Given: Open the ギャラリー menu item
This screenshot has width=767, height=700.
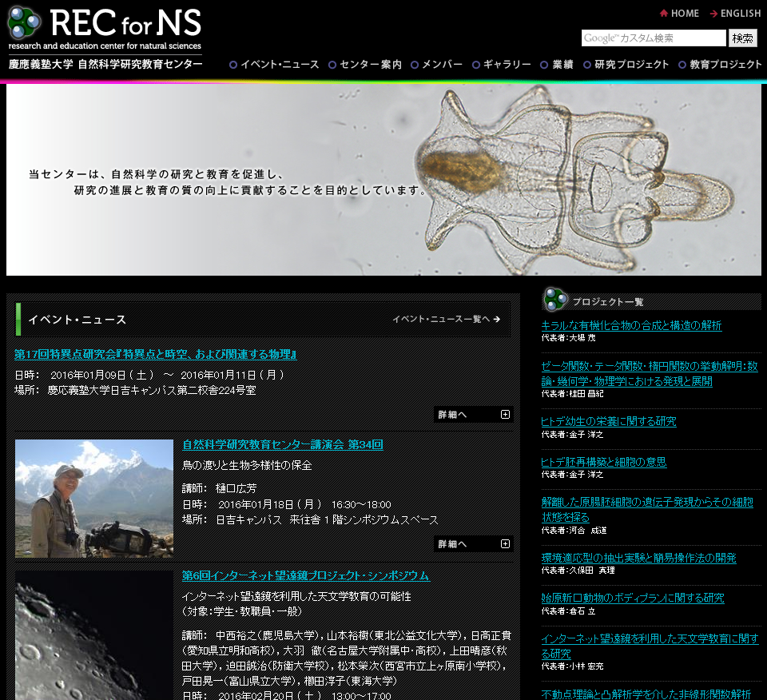Looking at the screenshot, I should (x=502, y=65).
